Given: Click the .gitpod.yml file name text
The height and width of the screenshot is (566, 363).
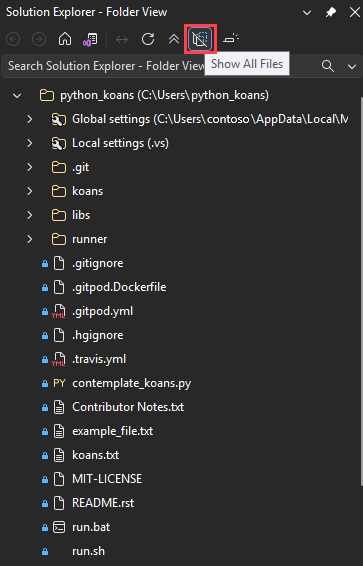Looking at the screenshot, I should coord(102,311).
